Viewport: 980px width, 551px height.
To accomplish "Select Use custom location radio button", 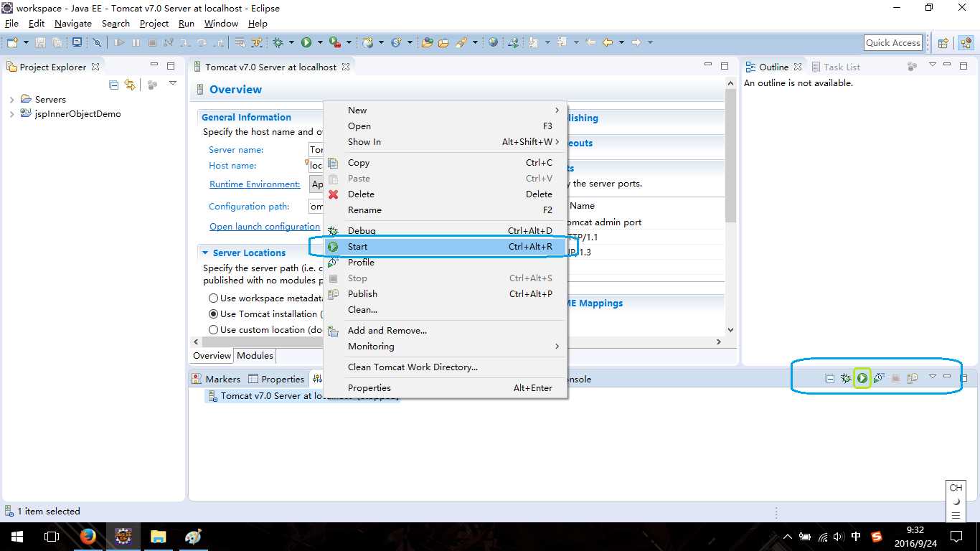I will pos(213,330).
